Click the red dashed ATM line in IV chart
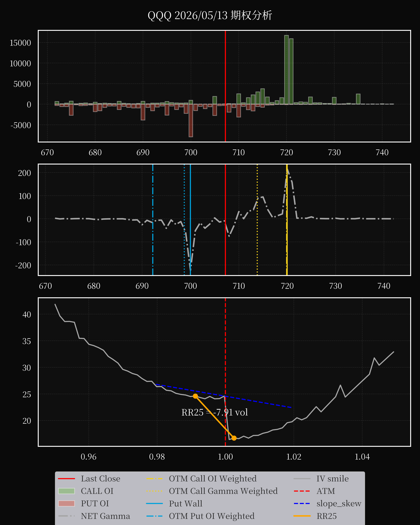 coord(225,372)
